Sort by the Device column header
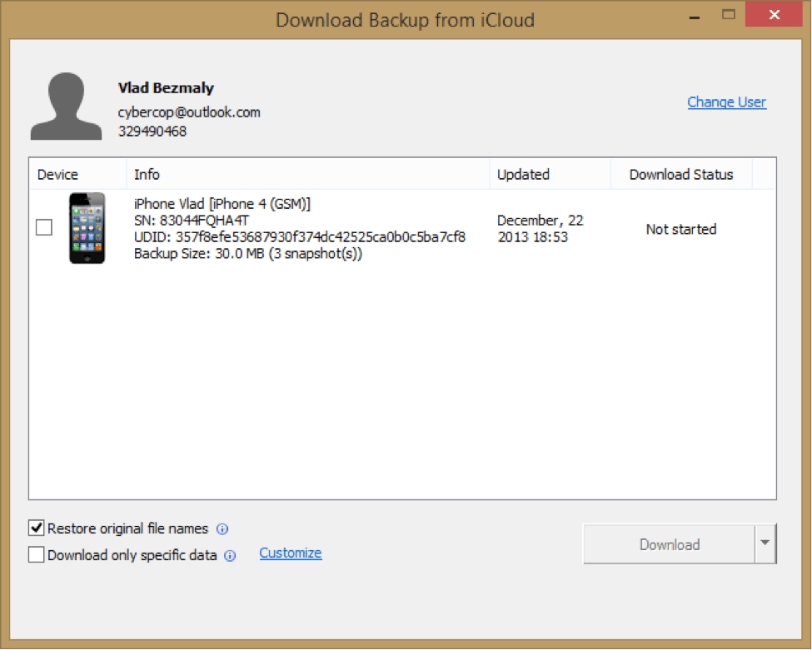The height and width of the screenshot is (650, 812). (78, 175)
